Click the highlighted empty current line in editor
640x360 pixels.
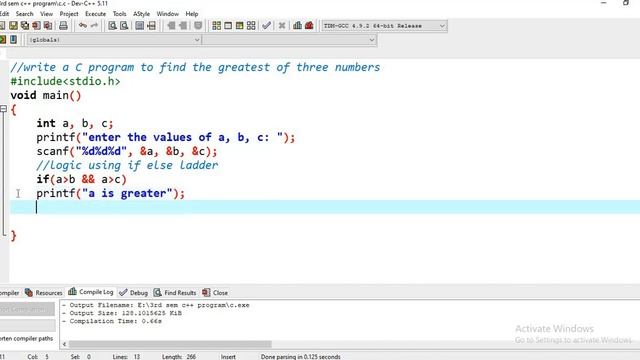pos(325,207)
